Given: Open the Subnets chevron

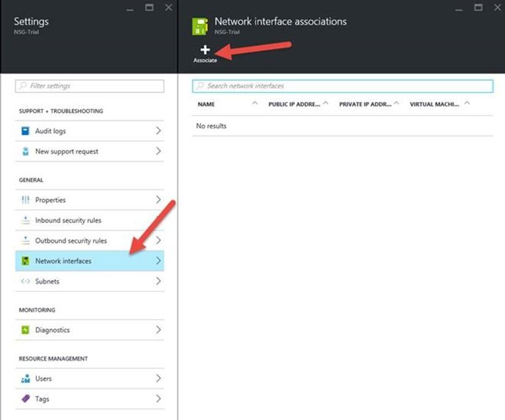Looking at the screenshot, I should [158, 281].
